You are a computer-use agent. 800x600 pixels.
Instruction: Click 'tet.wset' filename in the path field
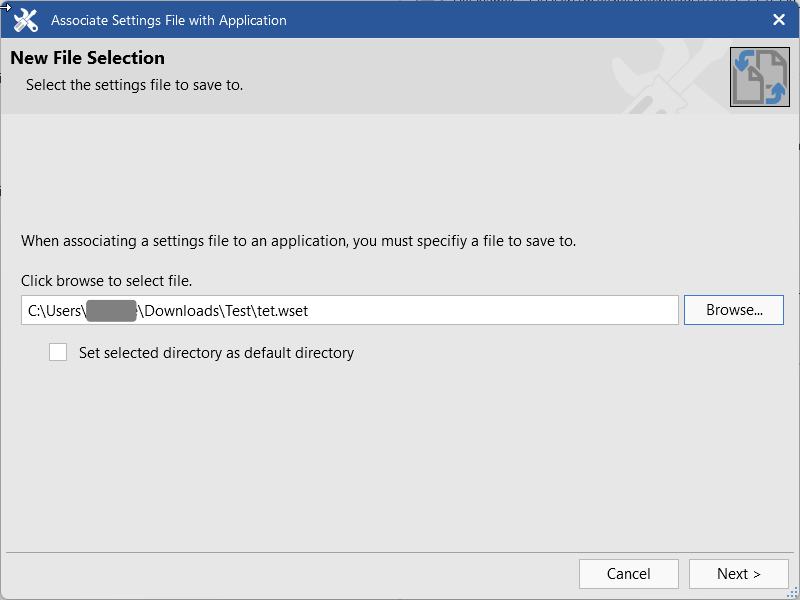click(281, 311)
